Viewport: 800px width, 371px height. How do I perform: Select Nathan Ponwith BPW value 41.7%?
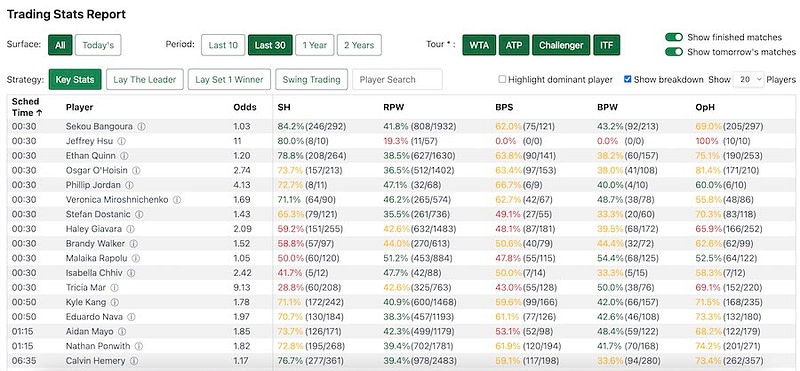(x=610, y=347)
